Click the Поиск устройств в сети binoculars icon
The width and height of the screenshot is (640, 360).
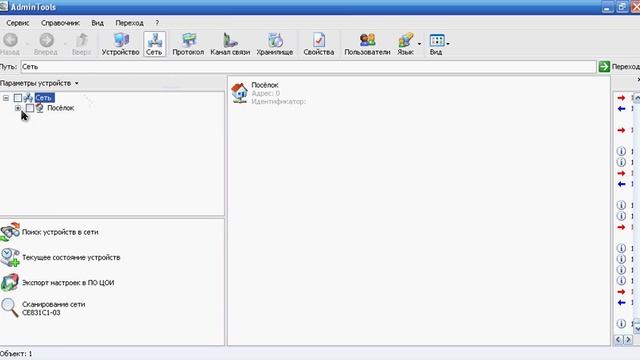coord(10,232)
